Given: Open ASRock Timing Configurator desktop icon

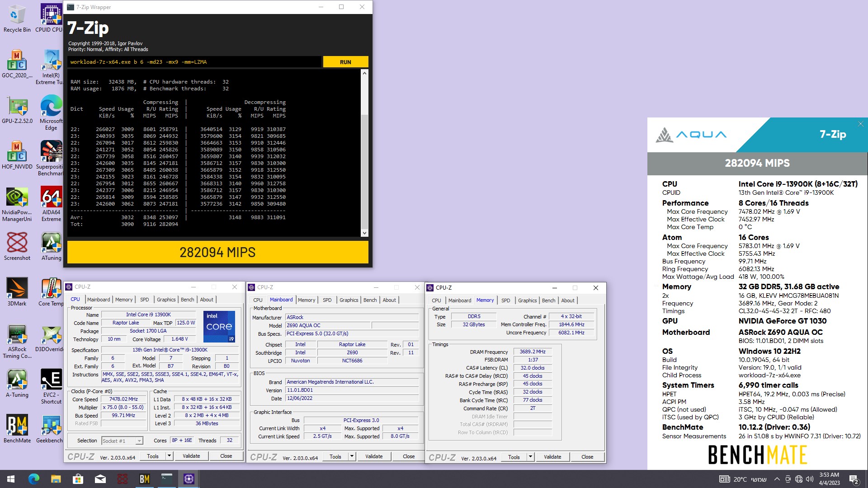Looking at the screenshot, I should pyautogui.click(x=17, y=341).
